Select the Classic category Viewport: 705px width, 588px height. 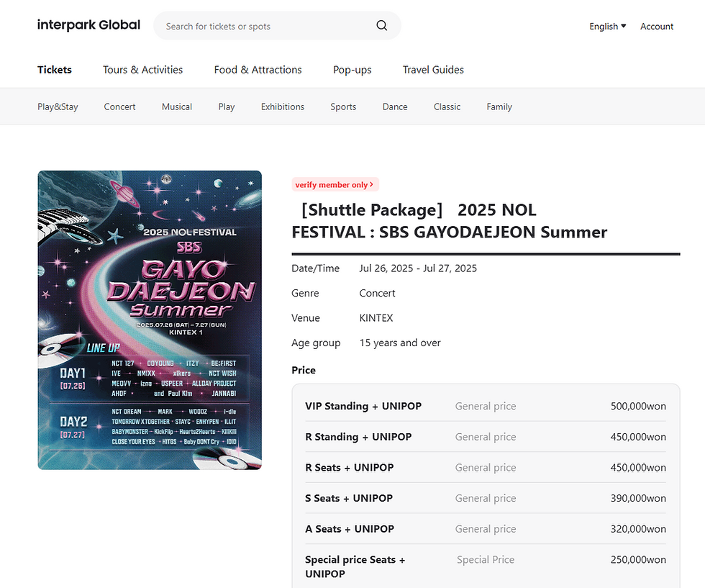tap(447, 107)
